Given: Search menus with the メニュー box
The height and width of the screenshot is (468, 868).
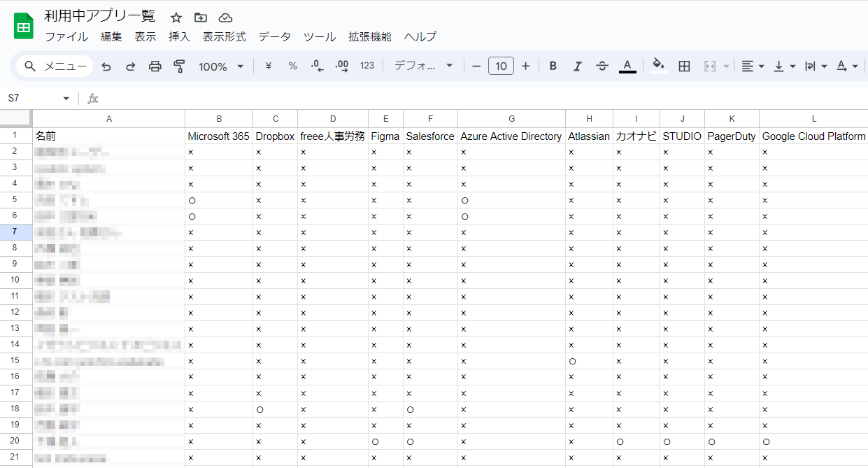Looking at the screenshot, I should [55, 66].
